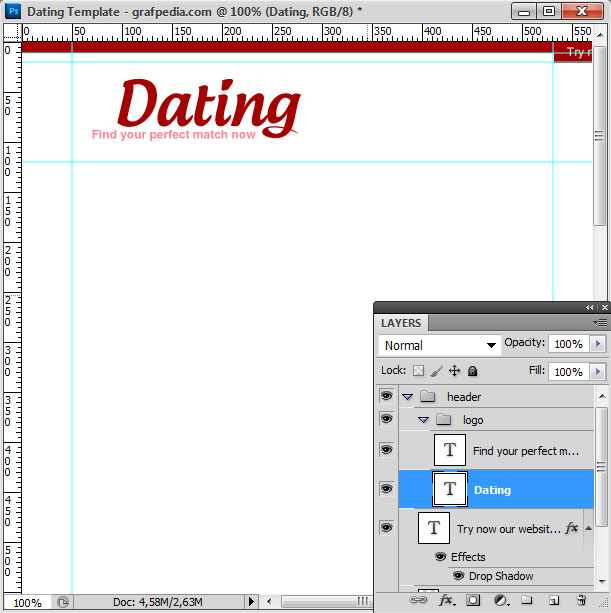
Task: Select Find your perfect m... layer
Action: coord(496,450)
